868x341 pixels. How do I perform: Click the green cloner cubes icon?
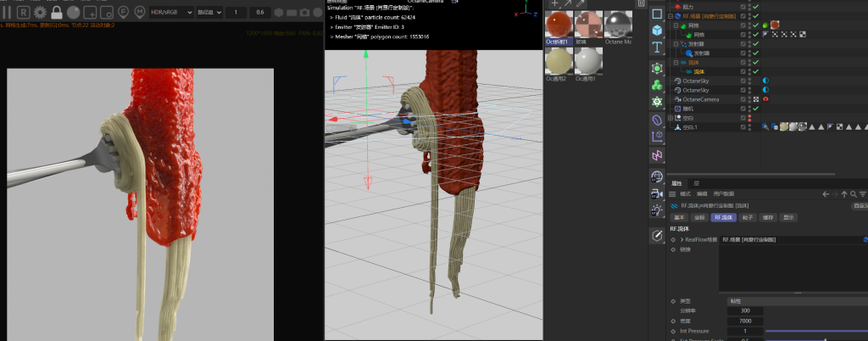657,85
